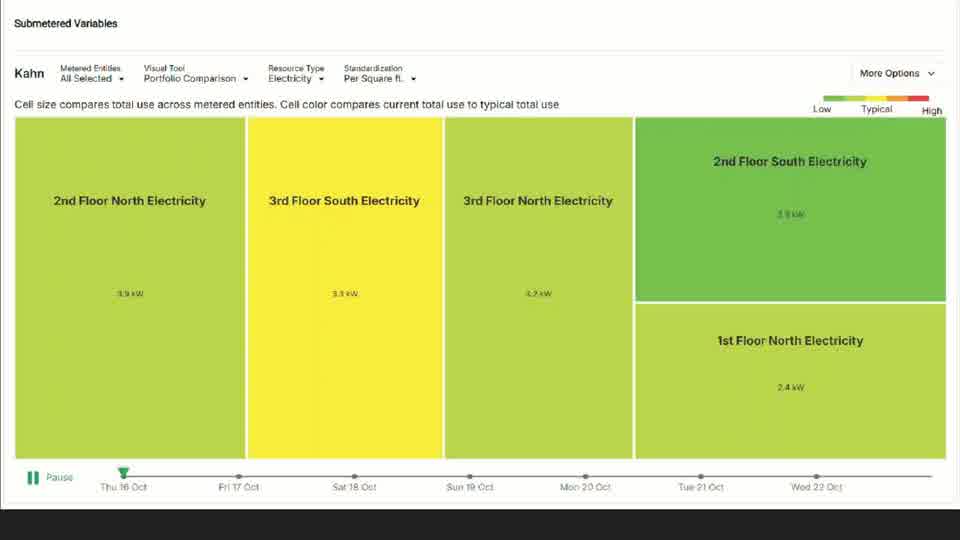960x540 pixels.
Task: Expand More Options menu
Action: coord(897,73)
